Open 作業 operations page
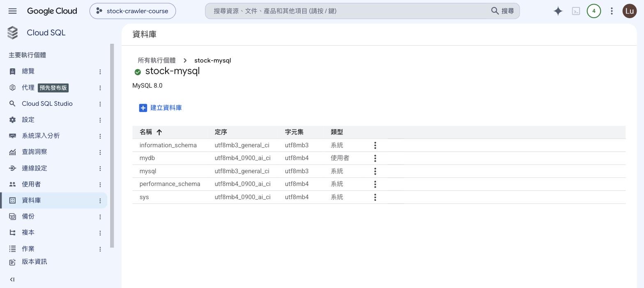The image size is (644, 288). [28, 249]
